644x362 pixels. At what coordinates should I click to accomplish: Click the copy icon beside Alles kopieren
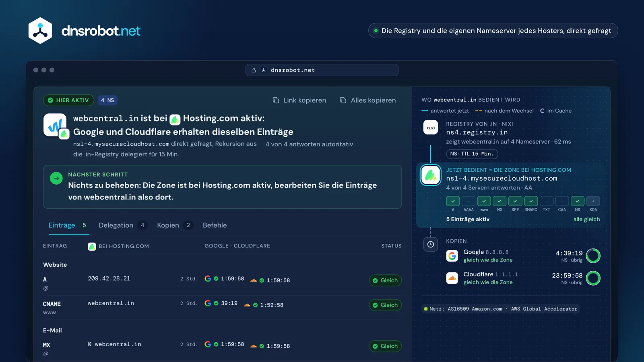click(343, 100)
